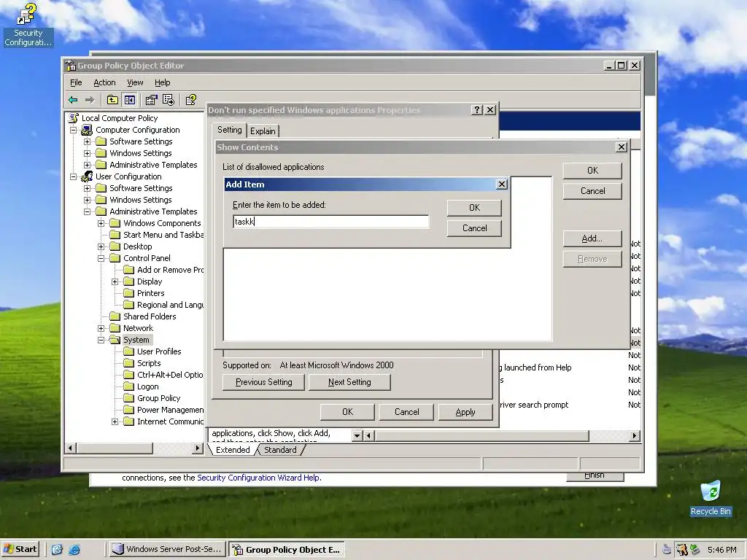The height and width of the screenshot is (560, 747).
Task: Open the Help menu
Action: click(x=163, y=82)
